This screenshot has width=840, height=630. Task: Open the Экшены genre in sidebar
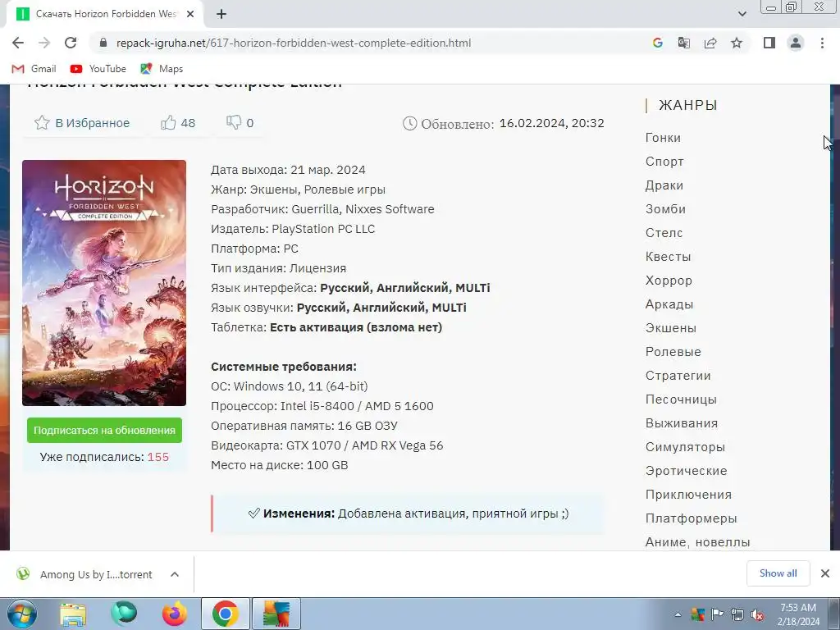(x=671, y=328)
